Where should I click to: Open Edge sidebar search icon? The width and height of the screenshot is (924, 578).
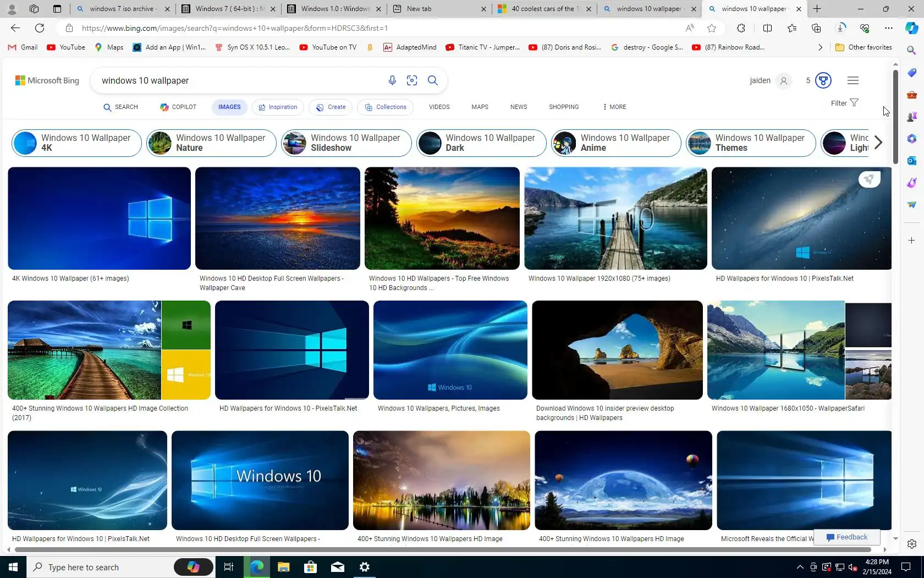(x=911, y=50)
